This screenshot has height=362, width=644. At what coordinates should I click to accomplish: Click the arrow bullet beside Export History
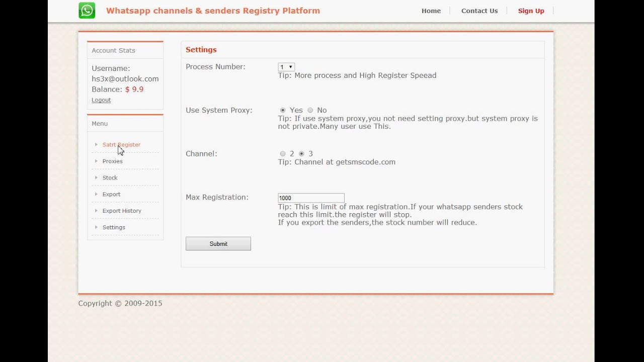[96, 211]
